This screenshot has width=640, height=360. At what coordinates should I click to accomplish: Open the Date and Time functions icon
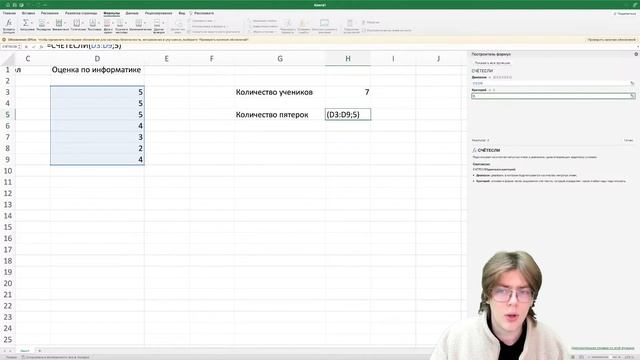pos(107,23)
